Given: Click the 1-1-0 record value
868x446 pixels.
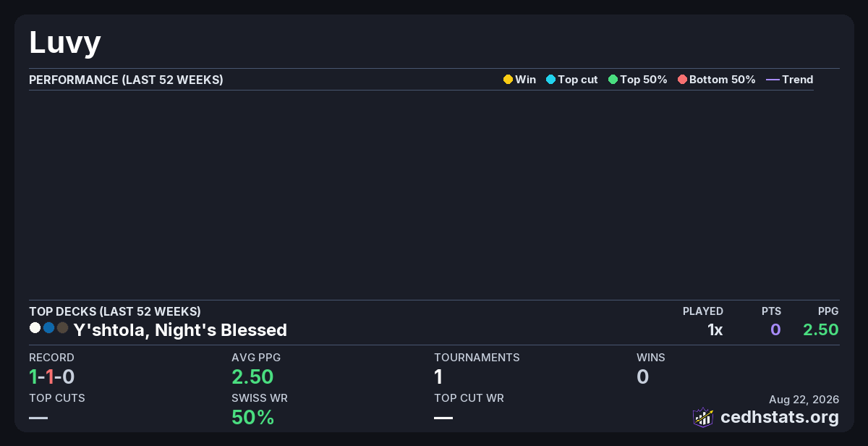Looking at the screenshot, I should (52, 376).
